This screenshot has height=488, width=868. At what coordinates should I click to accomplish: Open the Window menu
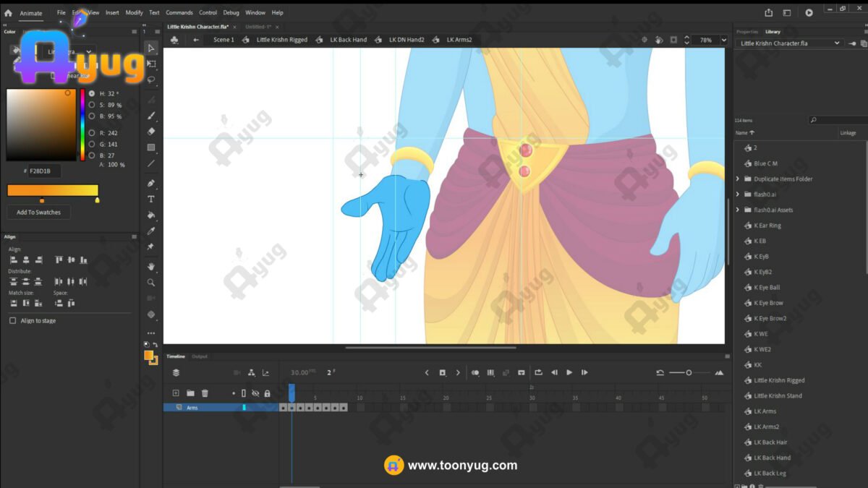(x=255, y=13)
